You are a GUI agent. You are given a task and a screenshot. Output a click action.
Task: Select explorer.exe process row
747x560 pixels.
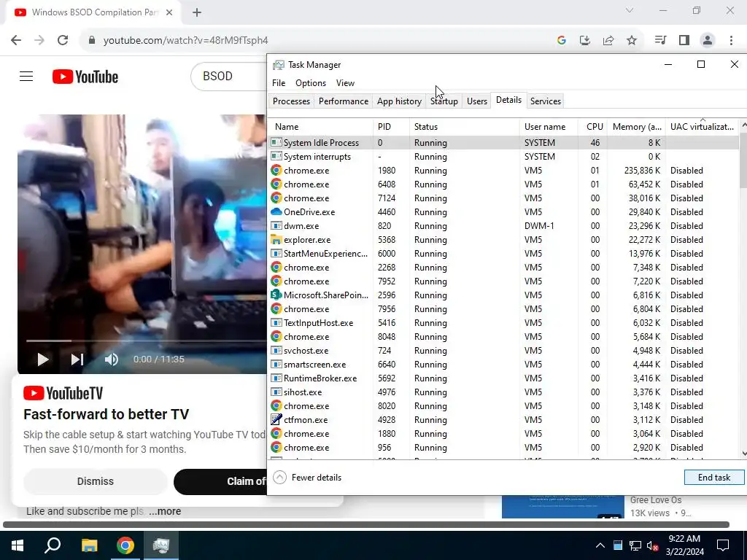(x=503, y=239)
